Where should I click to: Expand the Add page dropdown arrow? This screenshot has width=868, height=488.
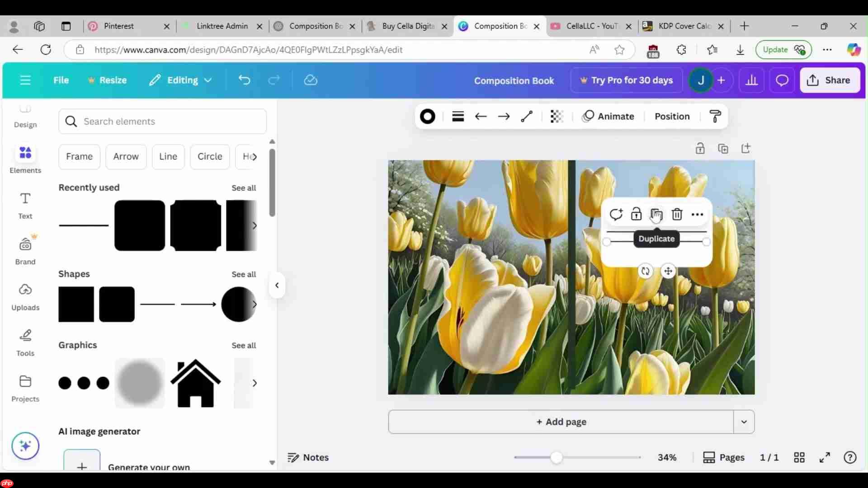pos(744,422)
